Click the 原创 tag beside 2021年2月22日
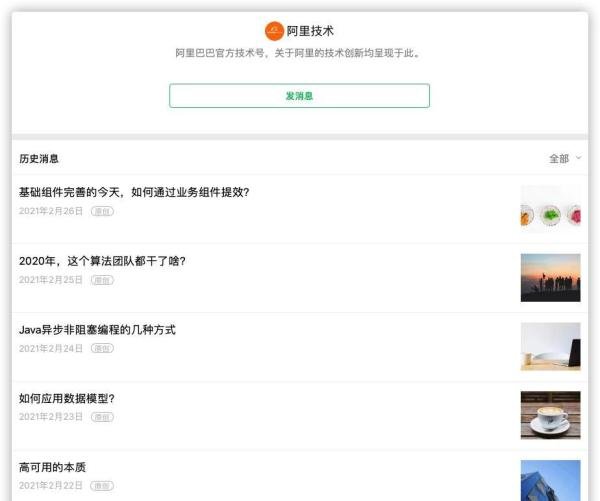Screen dimensions: 600x501 (102, 486)
